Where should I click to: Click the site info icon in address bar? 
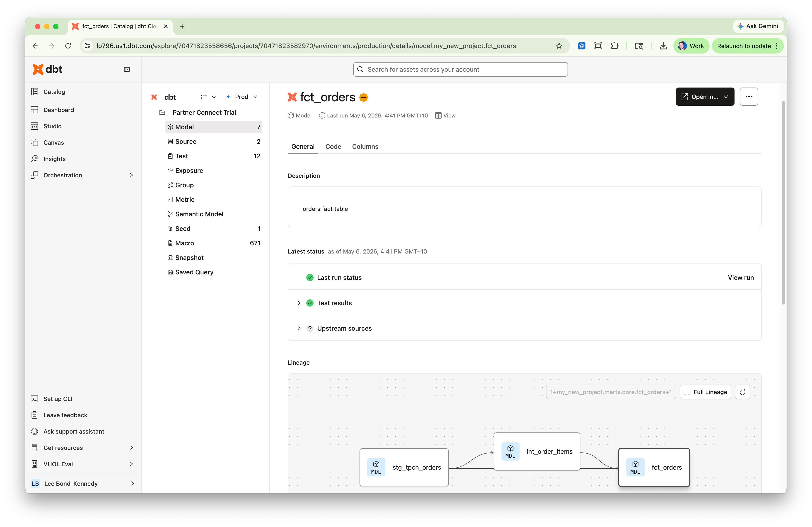(88, 46)
